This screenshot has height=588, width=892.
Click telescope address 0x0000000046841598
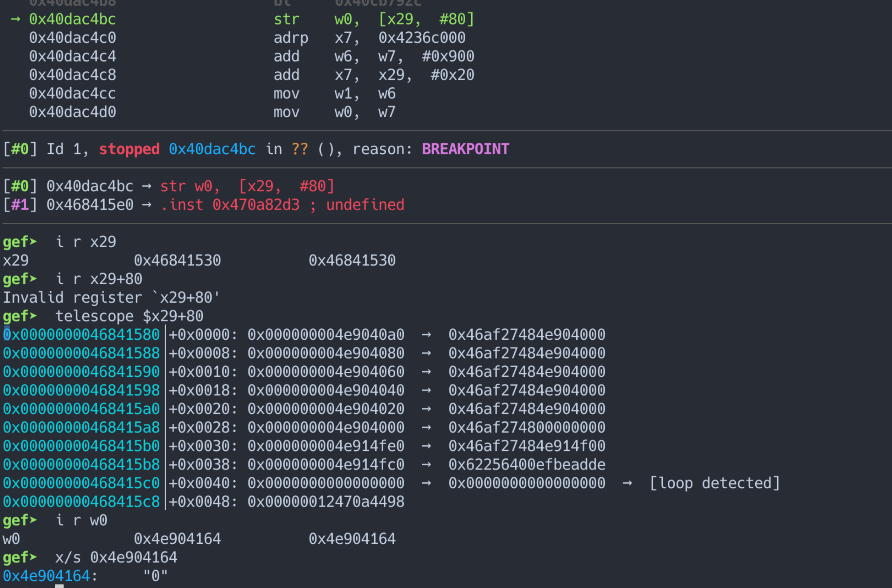81,390
